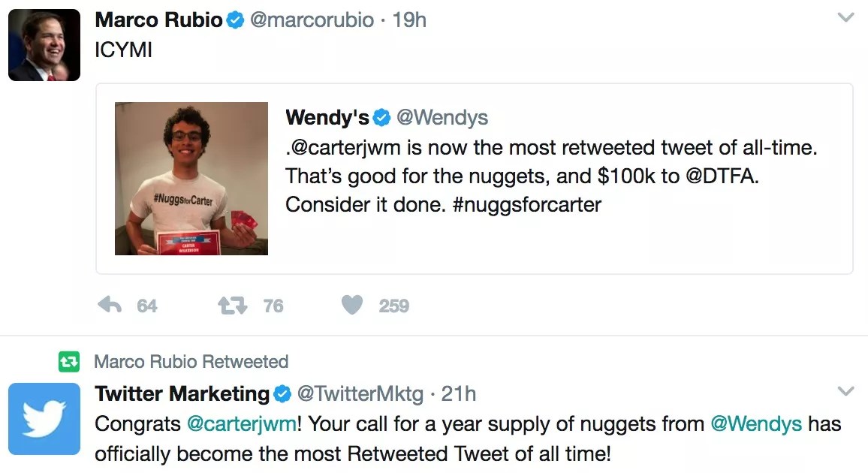868x473 pixels.
Task: Expand the options chevron on Marco Rubio's tweet
Action: (x=845, y=17)
